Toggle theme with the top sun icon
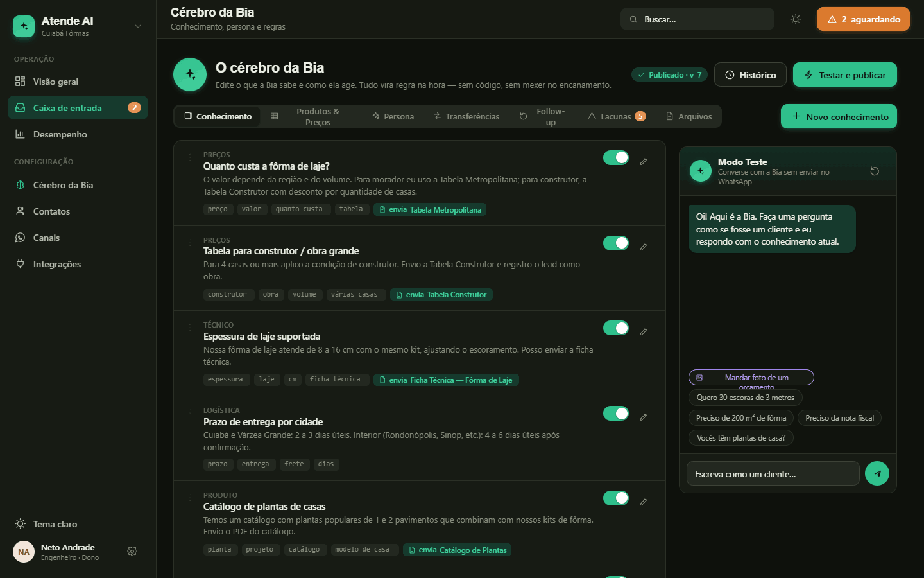Screen dimensions: 924x578 (x=796, y=19)
